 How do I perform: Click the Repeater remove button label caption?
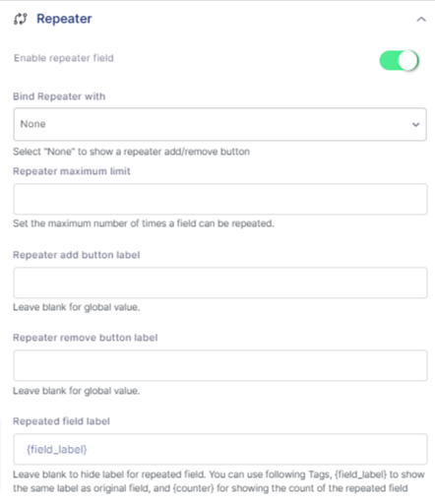[x=86, y=338]
